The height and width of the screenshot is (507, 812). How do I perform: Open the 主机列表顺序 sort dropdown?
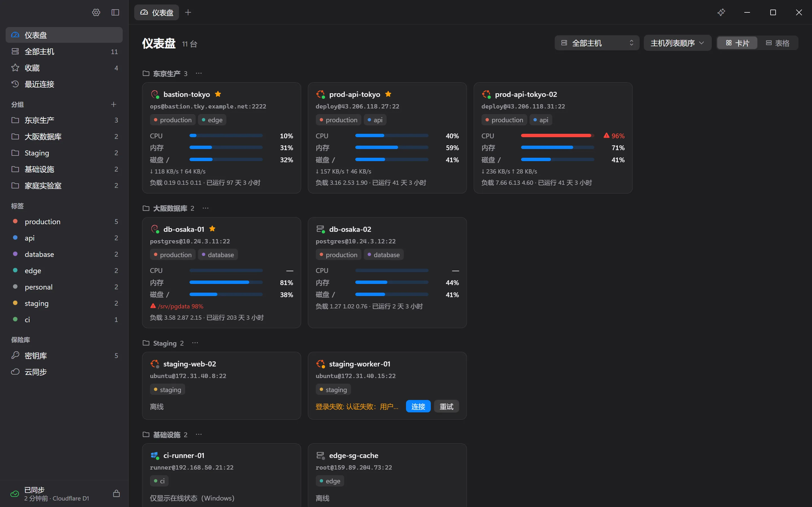(677, 43)
